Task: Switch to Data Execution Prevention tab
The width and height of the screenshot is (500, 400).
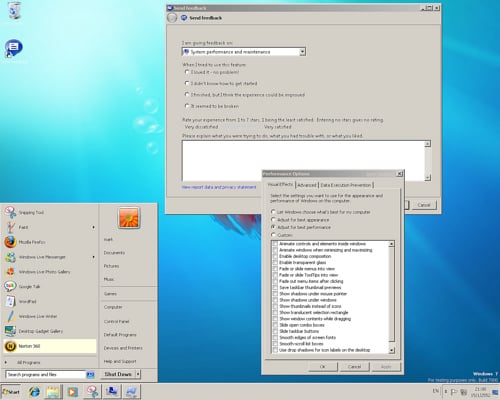Action: pos(346,185)
